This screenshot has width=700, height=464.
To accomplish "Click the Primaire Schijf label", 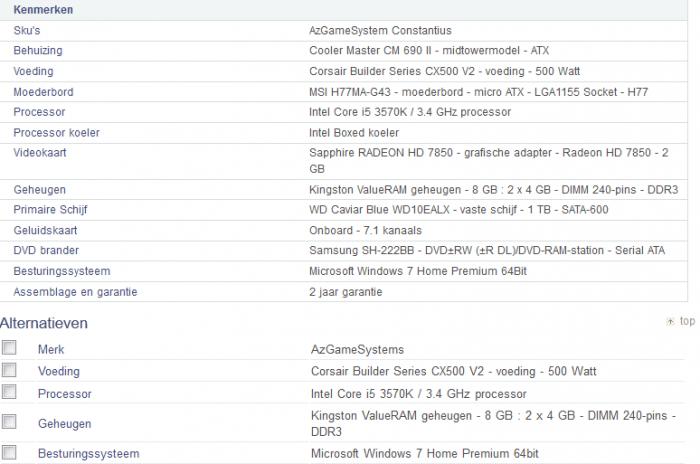I will [x=50, y=210].
